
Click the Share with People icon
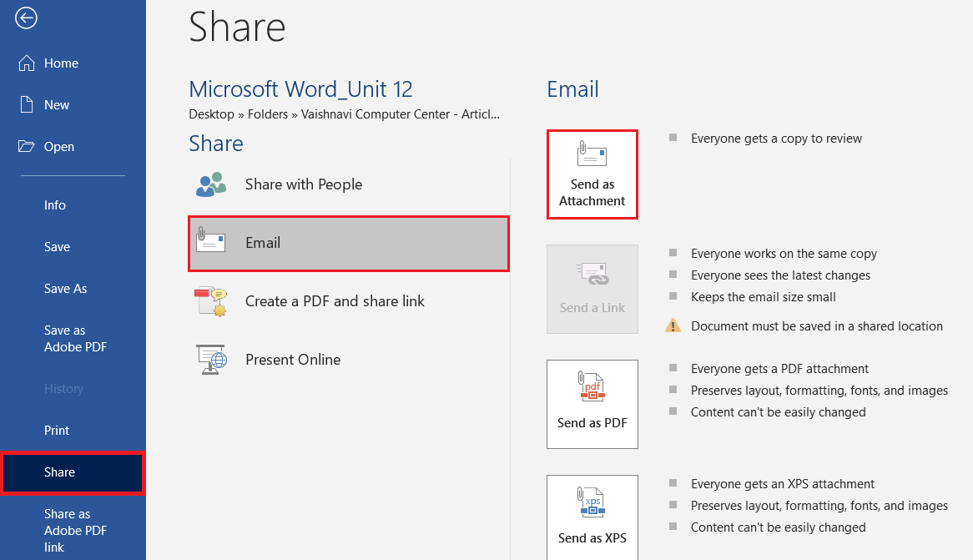pyautogui.click(x=211, y=184)
